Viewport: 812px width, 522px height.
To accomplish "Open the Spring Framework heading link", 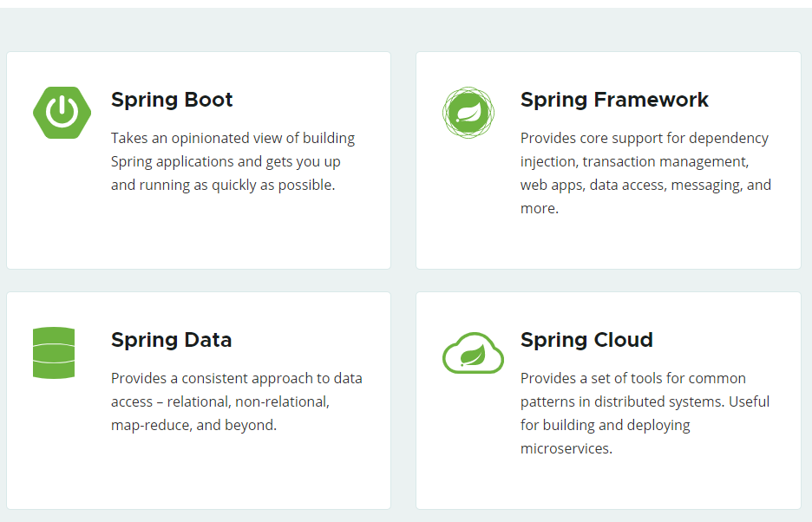I will click(614, 100).
